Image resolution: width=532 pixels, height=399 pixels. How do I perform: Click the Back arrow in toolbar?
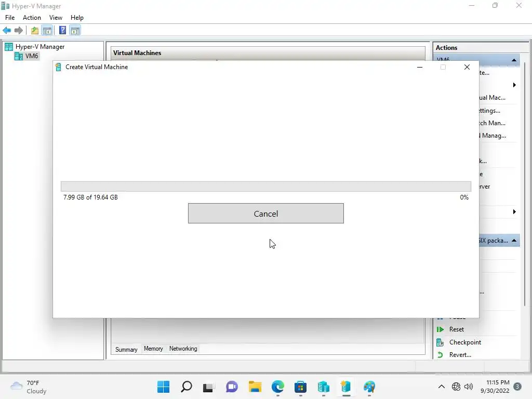click(x=7, y=31)
